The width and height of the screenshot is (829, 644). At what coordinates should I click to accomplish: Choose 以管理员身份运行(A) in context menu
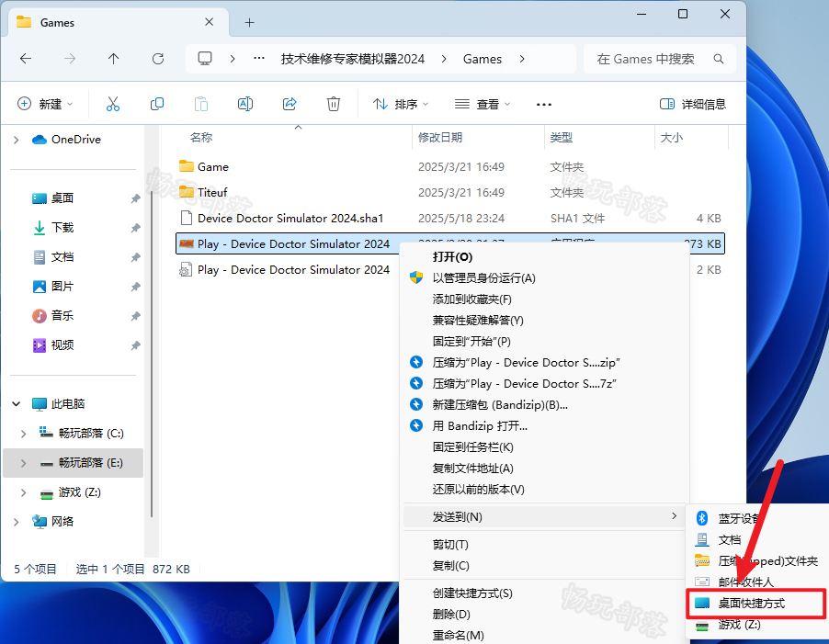[x=546, y=278]
